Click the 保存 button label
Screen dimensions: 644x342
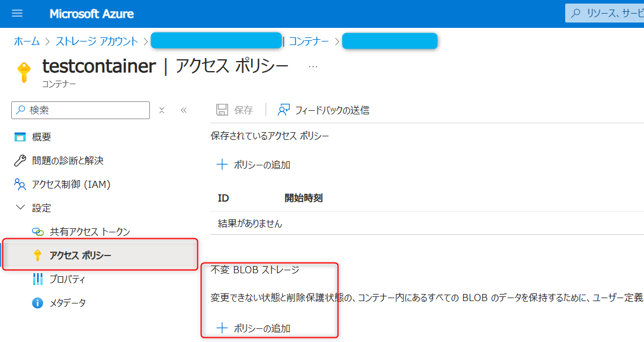tap(243, 110)
